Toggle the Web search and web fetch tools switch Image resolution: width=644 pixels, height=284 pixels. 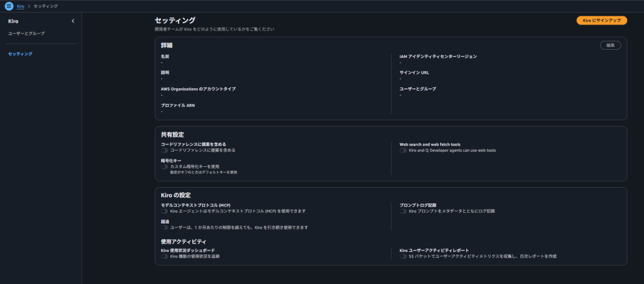pos(404,151)
